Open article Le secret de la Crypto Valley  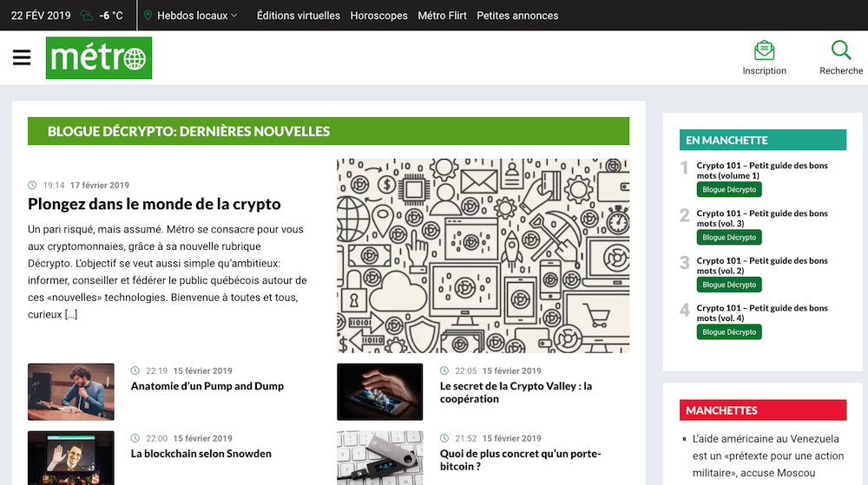516,393
